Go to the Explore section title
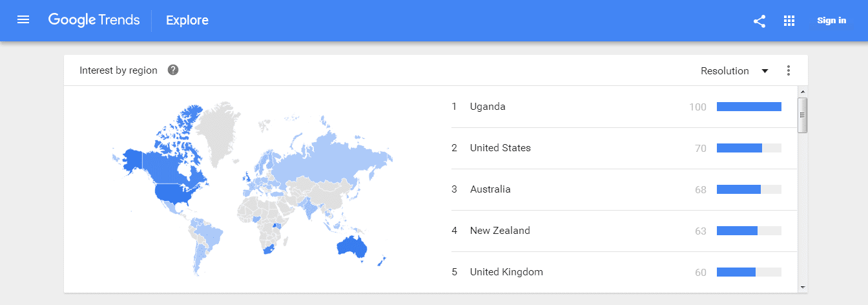 point(187,20)
